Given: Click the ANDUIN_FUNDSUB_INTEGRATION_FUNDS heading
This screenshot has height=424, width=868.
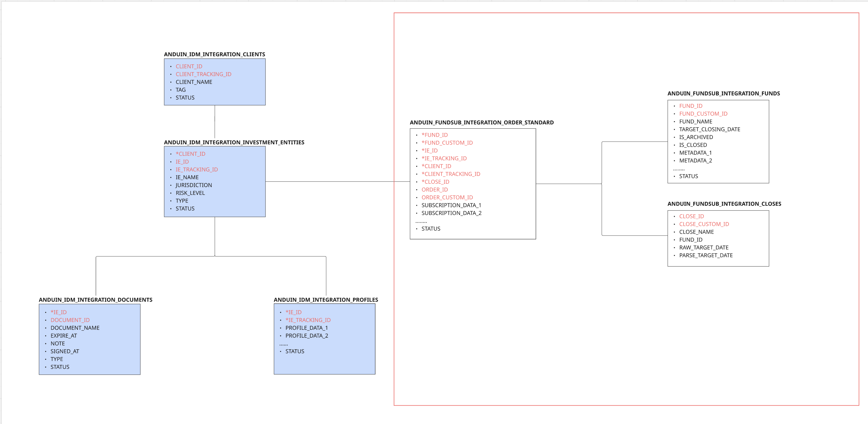Looking at the screenshot, I should (723, 93).
